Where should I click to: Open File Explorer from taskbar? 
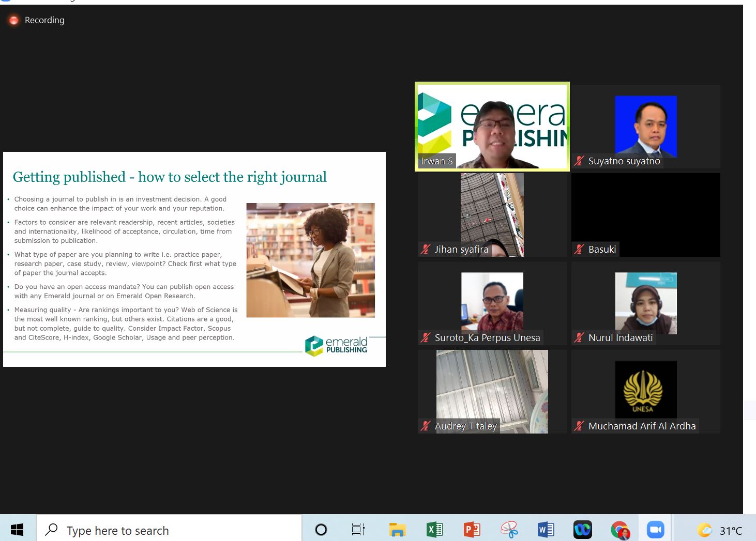point(397,530)
